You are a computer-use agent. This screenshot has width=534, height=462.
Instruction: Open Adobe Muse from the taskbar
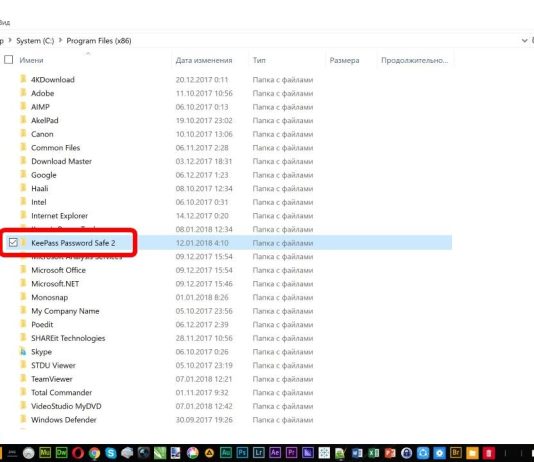coord(45,452)
